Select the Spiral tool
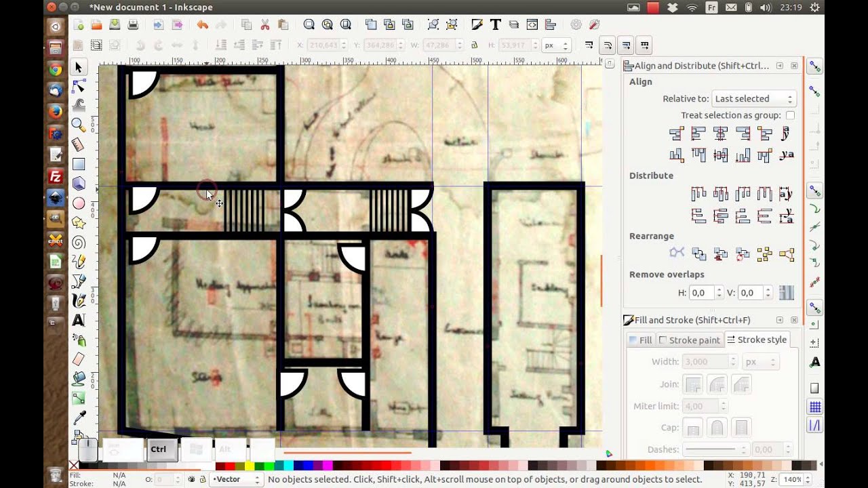The width and height of the screenshot is (868, 488). click(x=79, y=242)
